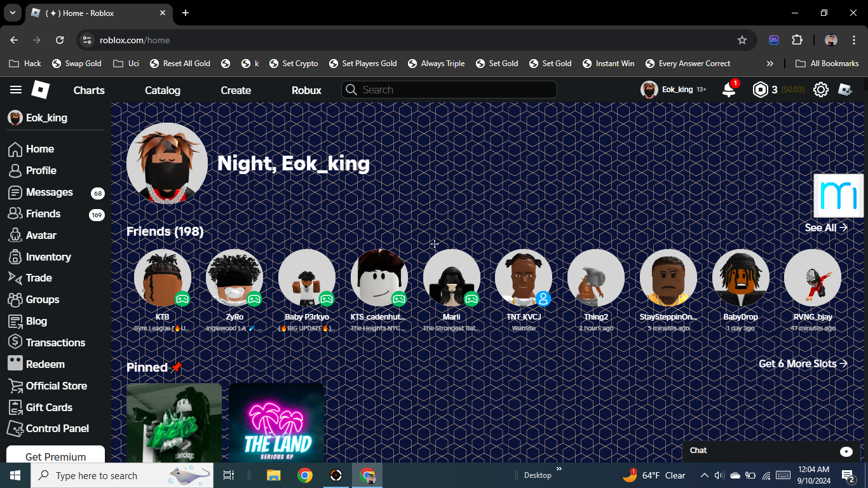Image resolution: width=868 pixels, height=488 pixels.
Task: Click the Robux balance icon
Action: click(x=760, y=90)
